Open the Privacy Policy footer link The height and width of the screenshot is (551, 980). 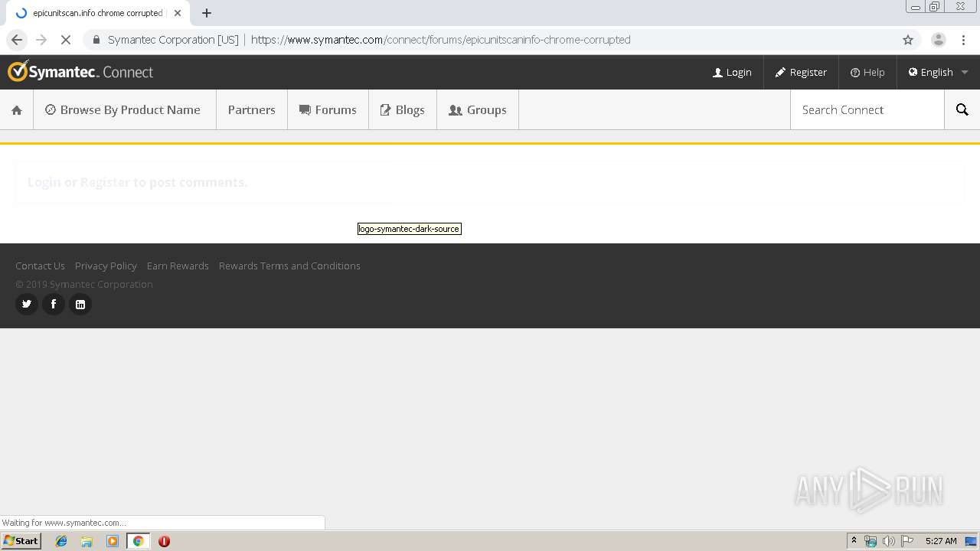[106, 266]
